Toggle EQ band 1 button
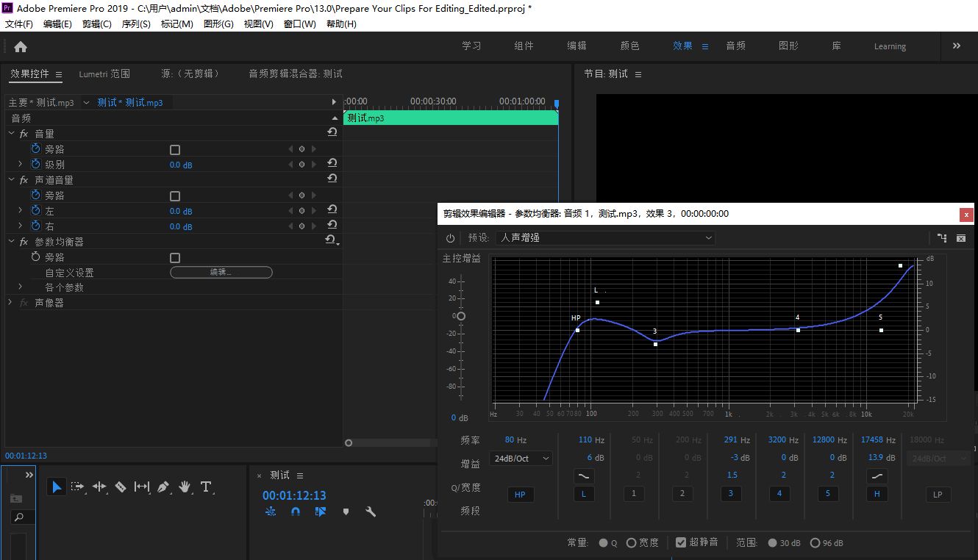 coord(634,494)
